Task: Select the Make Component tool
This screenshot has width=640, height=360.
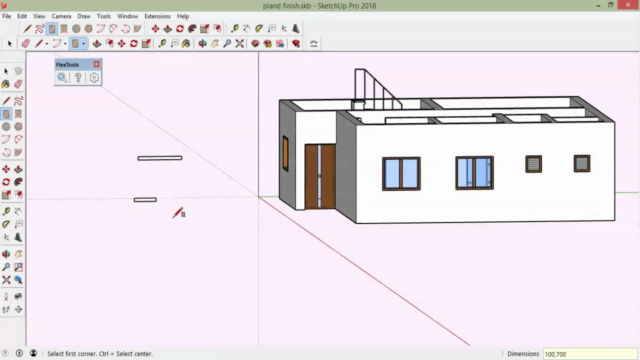Action: [x=18, y=71]
